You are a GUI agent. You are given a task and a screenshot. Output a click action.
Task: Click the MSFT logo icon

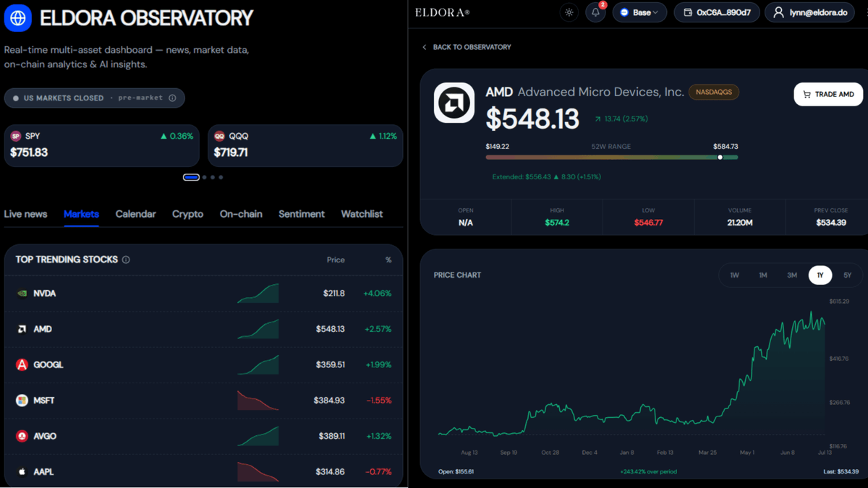coord(22,400)
